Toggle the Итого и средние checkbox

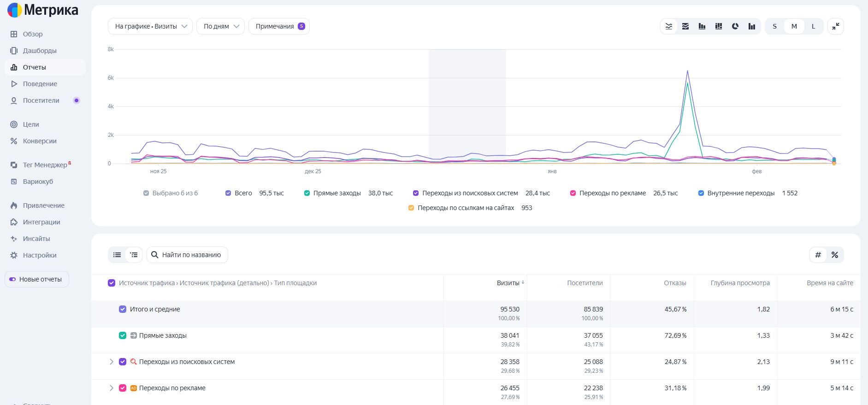[123, 309]
